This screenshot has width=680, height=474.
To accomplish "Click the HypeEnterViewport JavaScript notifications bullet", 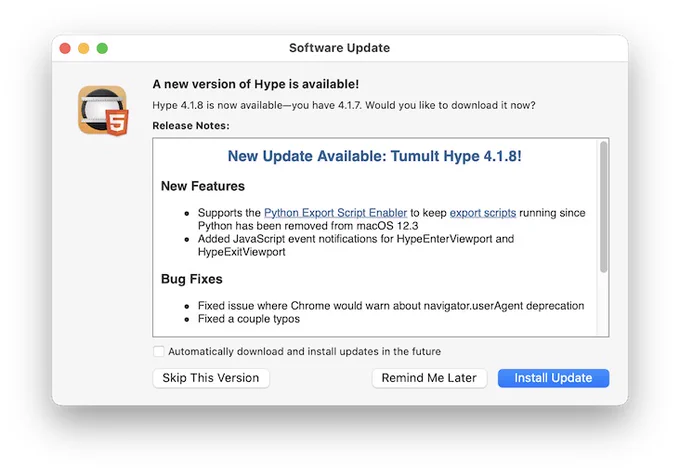I will [x=356, y=245].
